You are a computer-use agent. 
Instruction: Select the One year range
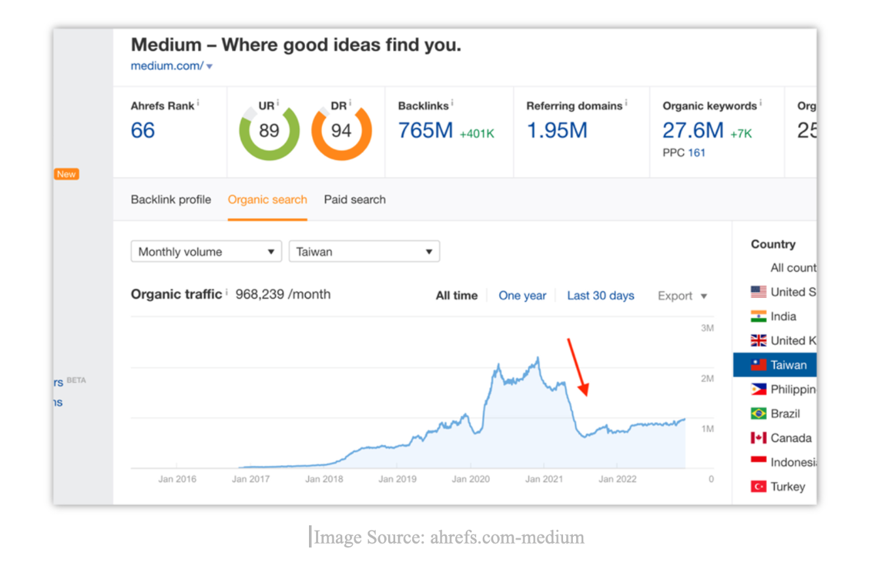click(523, 296)
